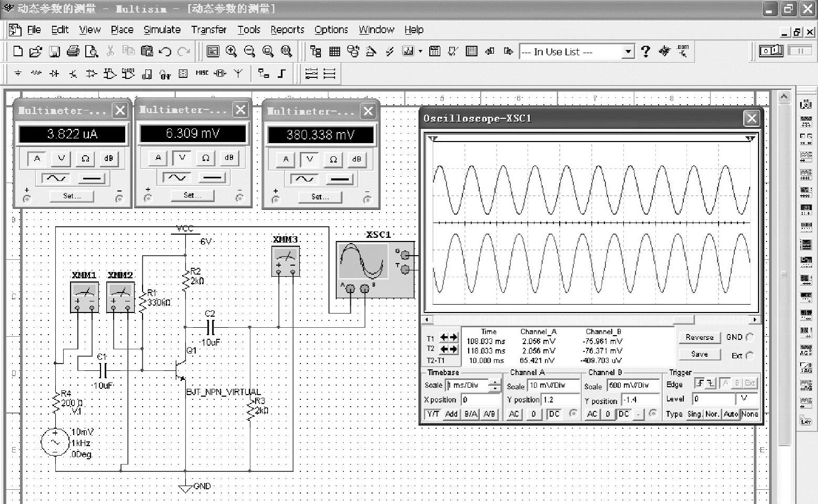Toggle Channel A coupling to AC
The width and height of the screenshot is (818, 504).
(514, 414)
